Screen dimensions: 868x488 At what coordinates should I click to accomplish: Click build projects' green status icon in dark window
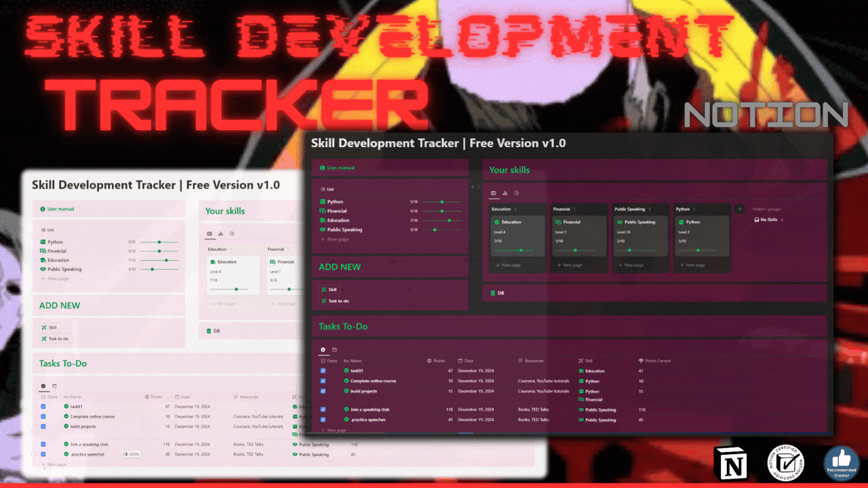(x=346, y=391)
